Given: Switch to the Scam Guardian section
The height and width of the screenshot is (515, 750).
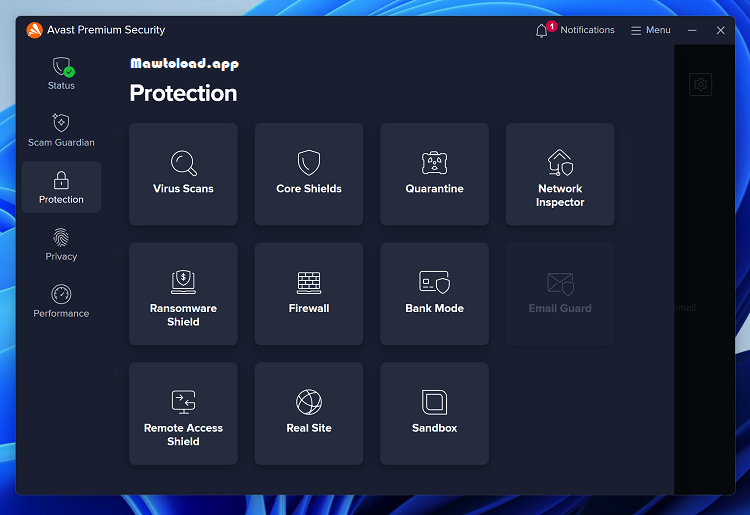Looking at the screenshot, I should (61, 130).
